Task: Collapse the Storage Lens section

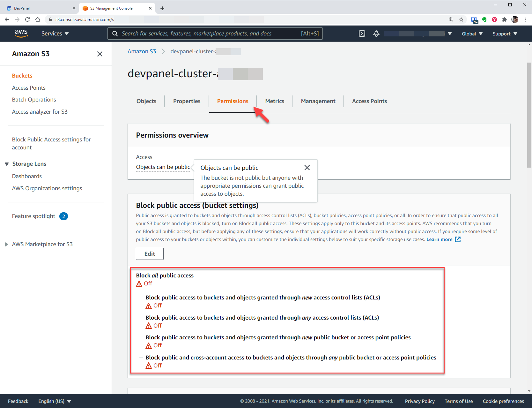Action: click(x=7, y=164)
